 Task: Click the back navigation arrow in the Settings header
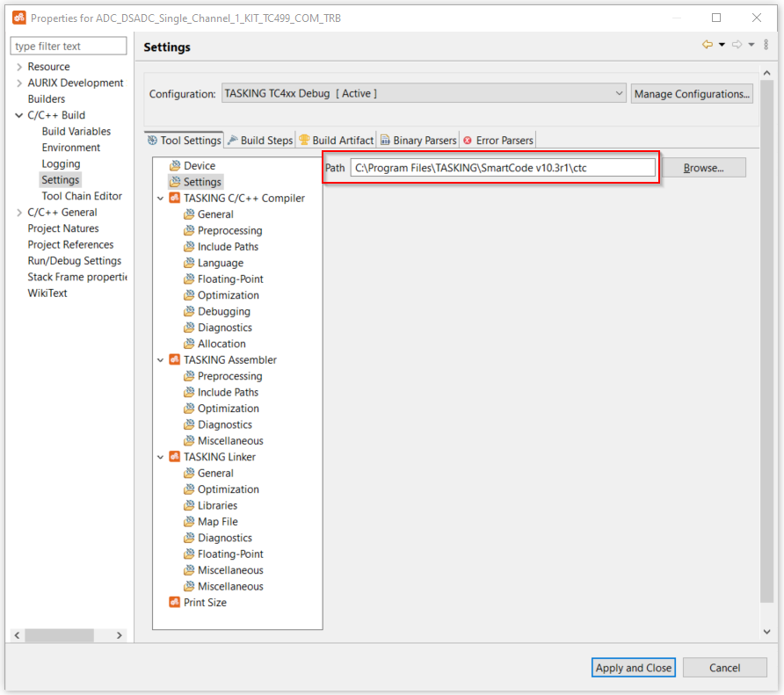pyautogui.click(x=707, y=45)
